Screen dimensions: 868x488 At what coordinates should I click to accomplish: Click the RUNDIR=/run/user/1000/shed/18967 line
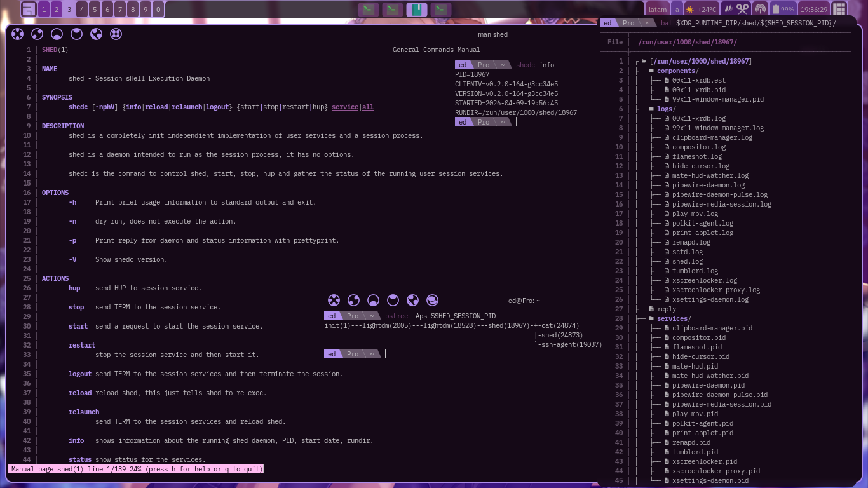click(516, 112)
